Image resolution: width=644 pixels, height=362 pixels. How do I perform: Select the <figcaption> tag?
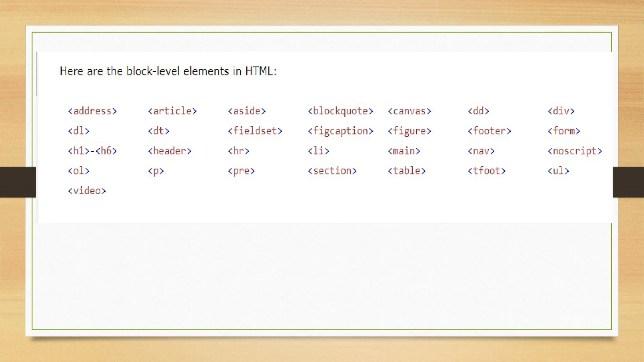341,131
